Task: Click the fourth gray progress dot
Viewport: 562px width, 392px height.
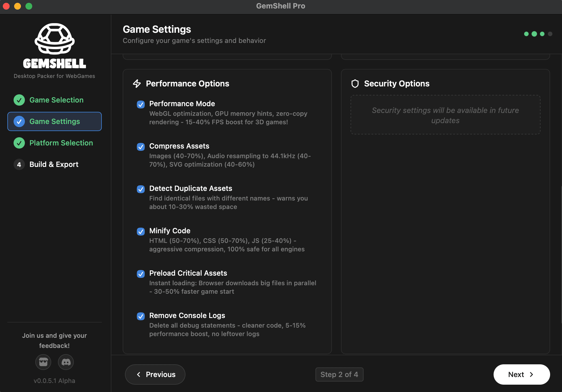Action: [550, 34]
